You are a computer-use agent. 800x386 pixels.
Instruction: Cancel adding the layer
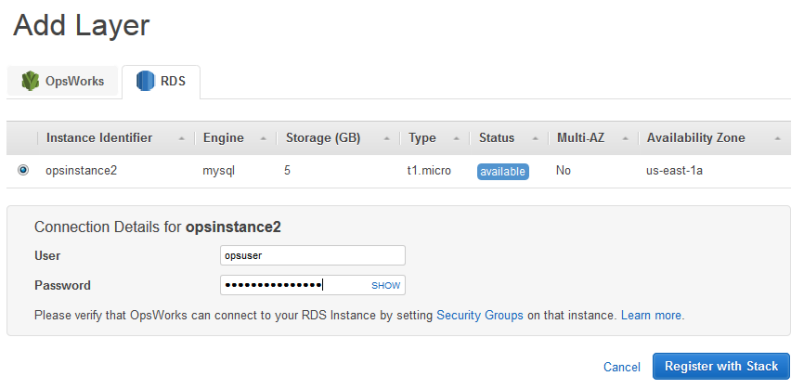pos(621,367)
